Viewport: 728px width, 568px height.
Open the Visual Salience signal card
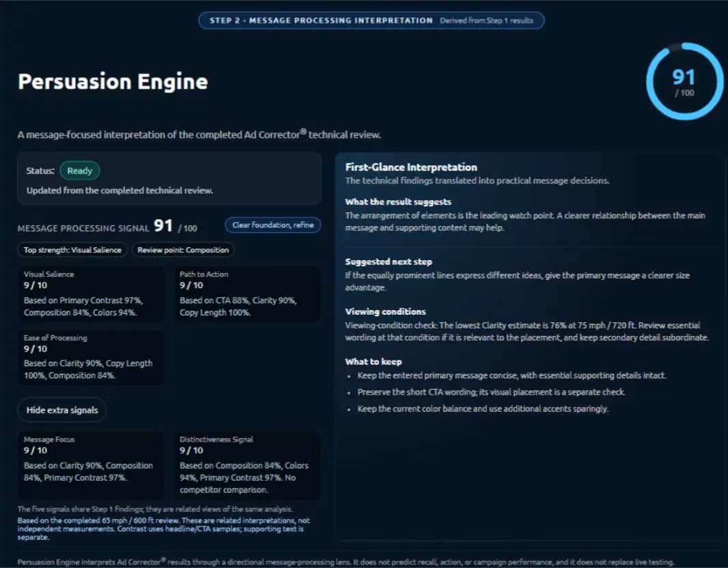click(91, 294)
